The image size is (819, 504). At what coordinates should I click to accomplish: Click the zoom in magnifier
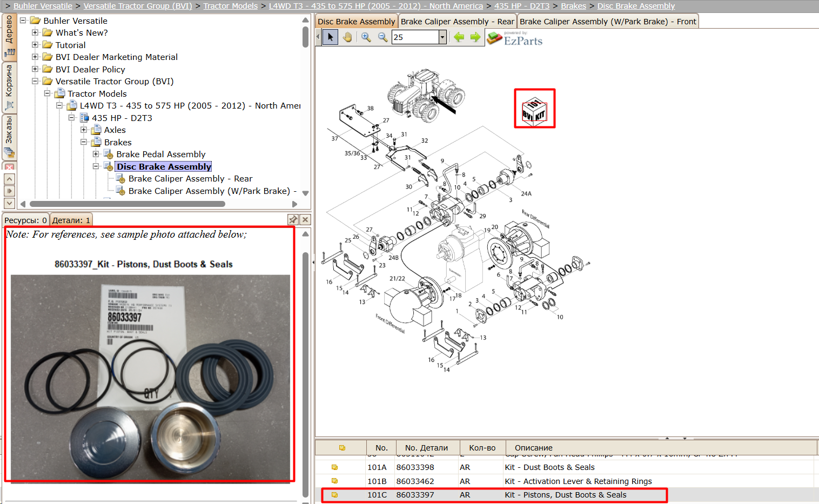366,37
